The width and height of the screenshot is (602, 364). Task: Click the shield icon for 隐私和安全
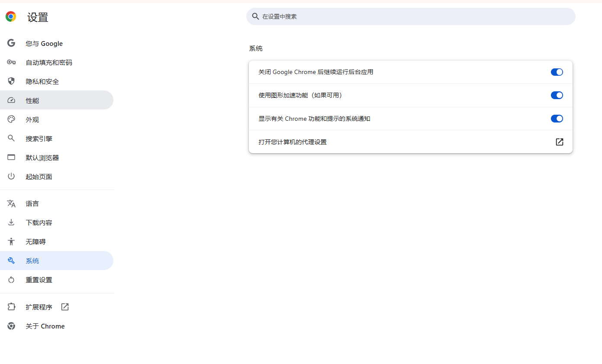pos(11,81)
